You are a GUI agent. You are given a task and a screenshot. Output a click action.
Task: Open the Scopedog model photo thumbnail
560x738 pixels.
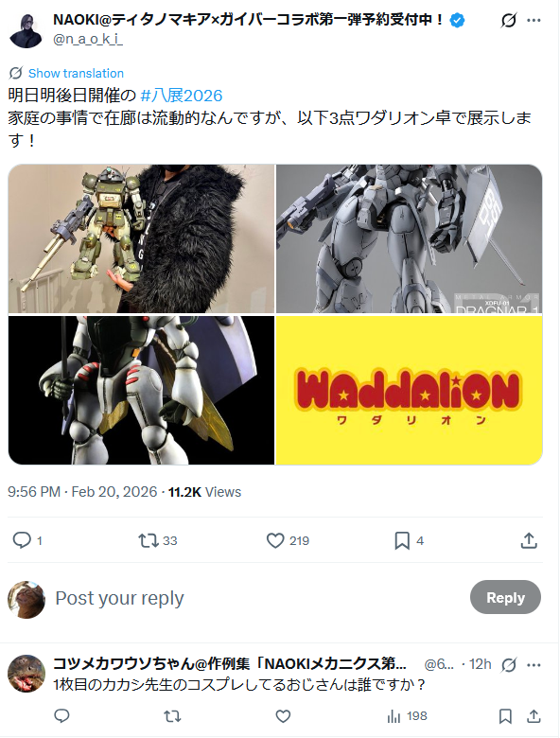pos(141,238)
